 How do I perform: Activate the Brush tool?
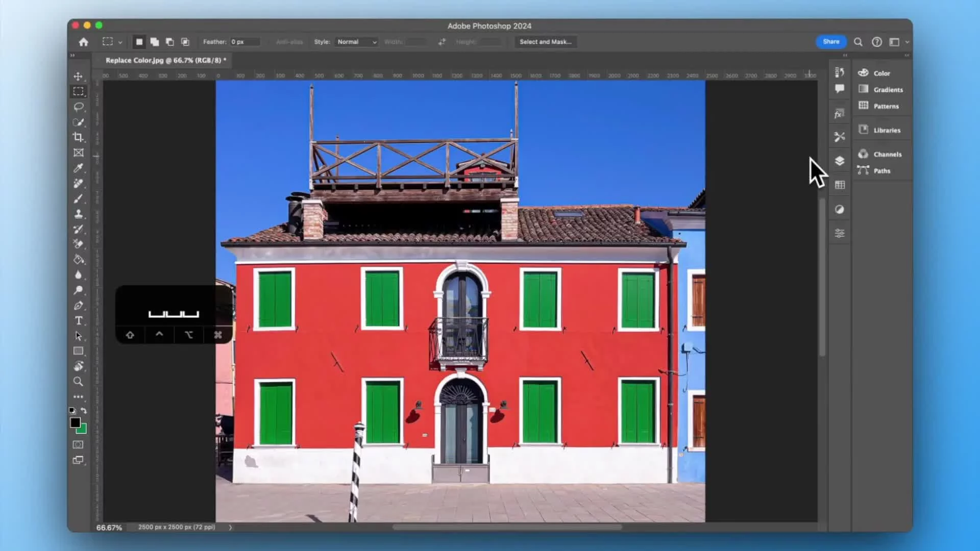(78, 198)
